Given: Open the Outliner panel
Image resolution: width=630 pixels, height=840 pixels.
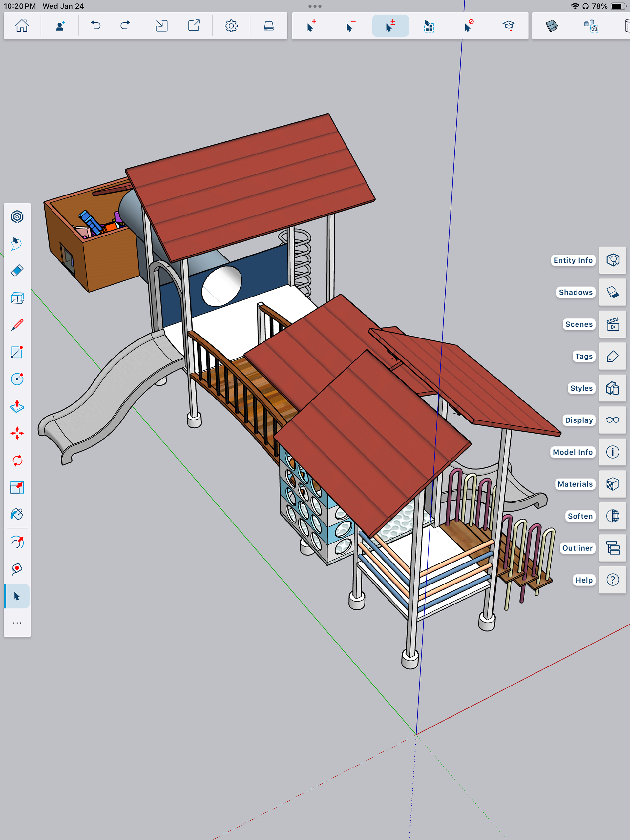Looking at the screenshot, I should pos(612,548).
